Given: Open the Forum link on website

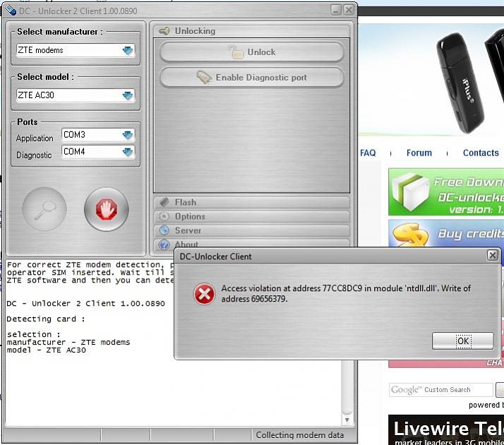Looking at the screenshot, I should [x=419, y=153].
